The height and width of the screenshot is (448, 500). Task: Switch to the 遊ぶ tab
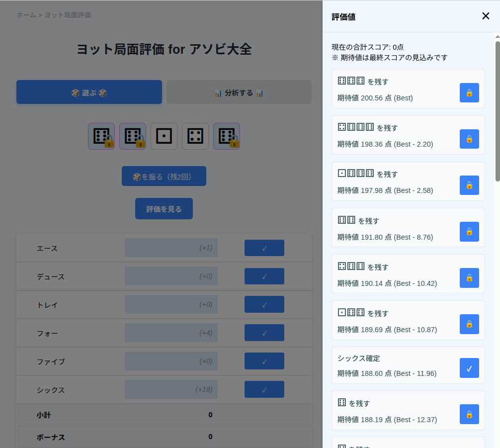(x=89, y=91)
